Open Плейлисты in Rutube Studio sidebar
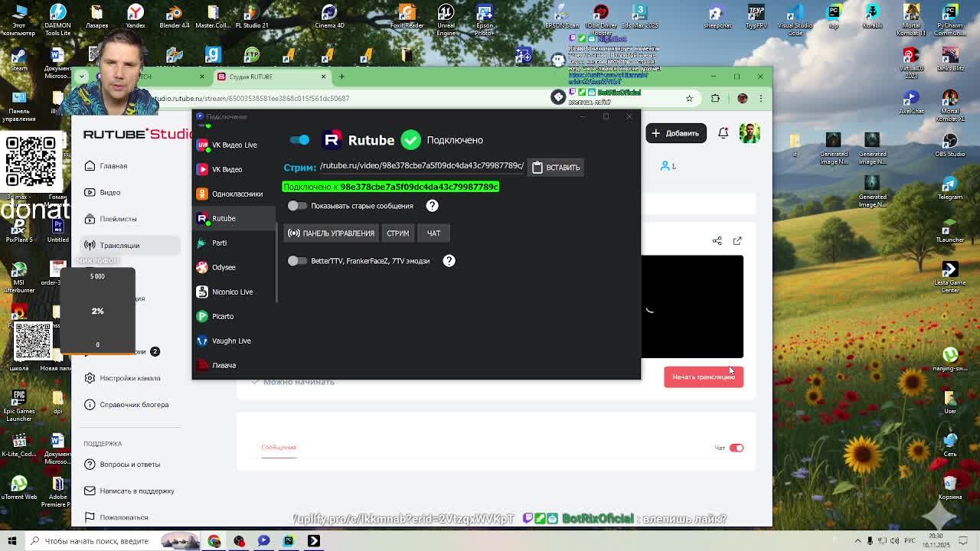Viewport: 980px width, 551px height. (118, 219)
